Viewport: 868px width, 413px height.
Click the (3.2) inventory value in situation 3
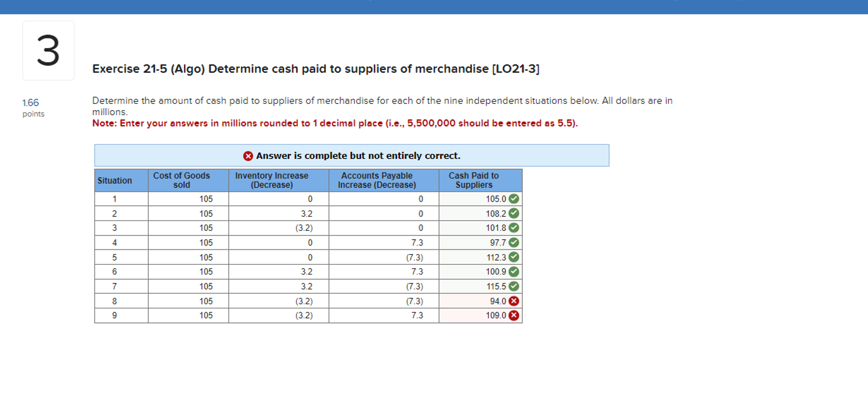pyautogui.click(x=304, y=228)
